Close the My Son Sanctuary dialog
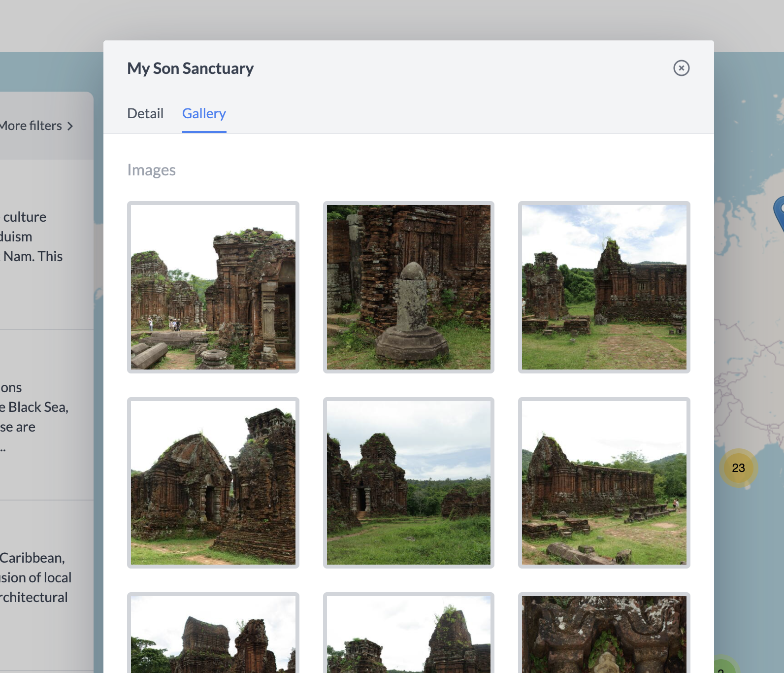The width and height of the screenshot is (784, 673). pos(681,68)
